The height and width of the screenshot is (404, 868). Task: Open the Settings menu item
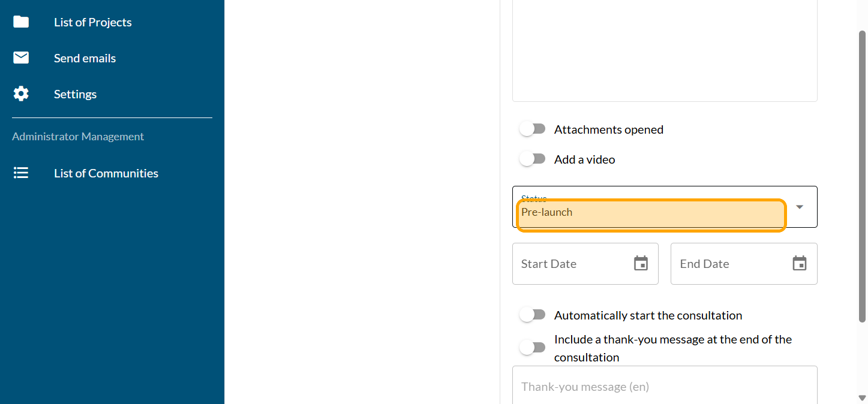[75, 94]
